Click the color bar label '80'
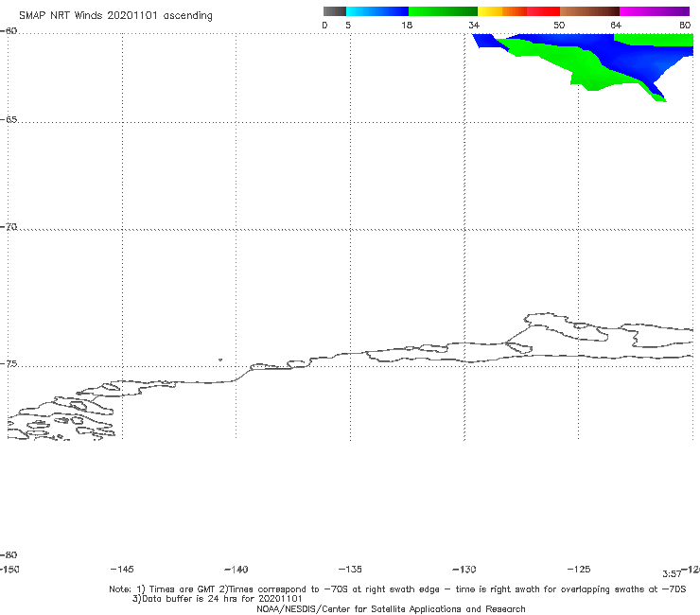Image resolution: width=700 pixels, height=615 pixels. coord(685,26)
